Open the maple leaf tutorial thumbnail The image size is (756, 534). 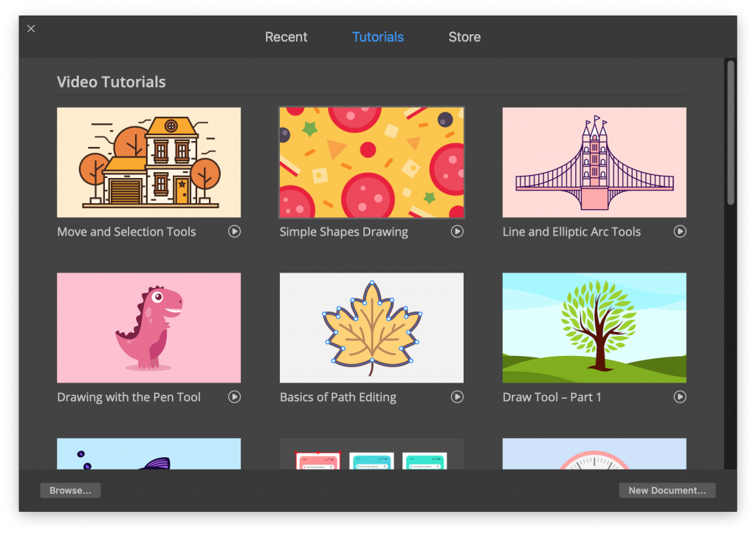(x=372, y=328)
